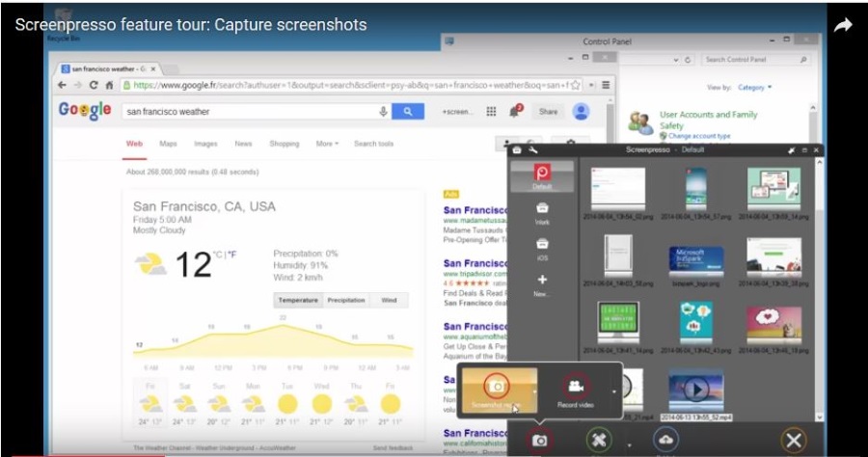Image resolution: width=868 pixels, height=457 pixels.
Task: Open the tripadvisor ad result
Action: pos(475,263)
